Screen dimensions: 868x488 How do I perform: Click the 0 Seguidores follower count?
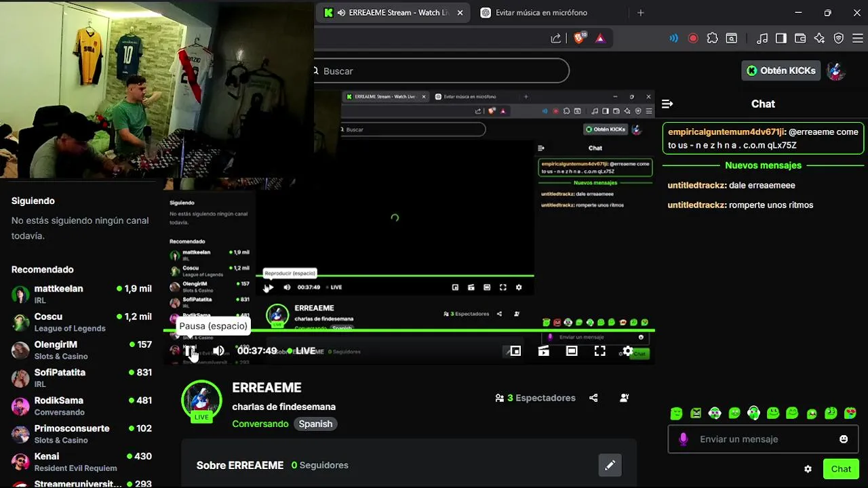(x=319, y=465)
